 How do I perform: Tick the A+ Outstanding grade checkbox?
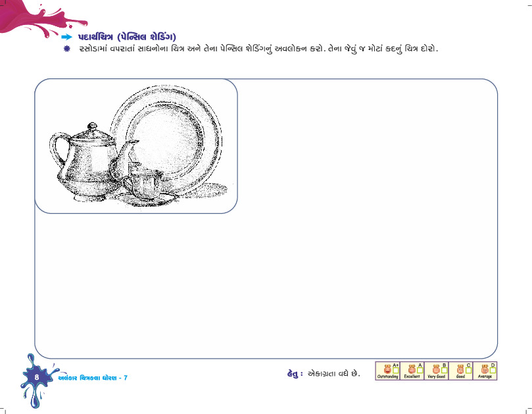396,370
